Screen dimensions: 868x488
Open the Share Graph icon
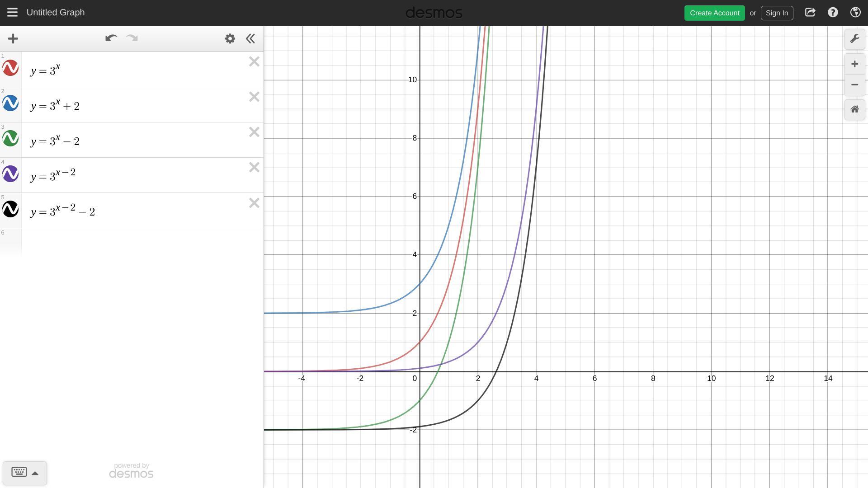coord(810,13)
